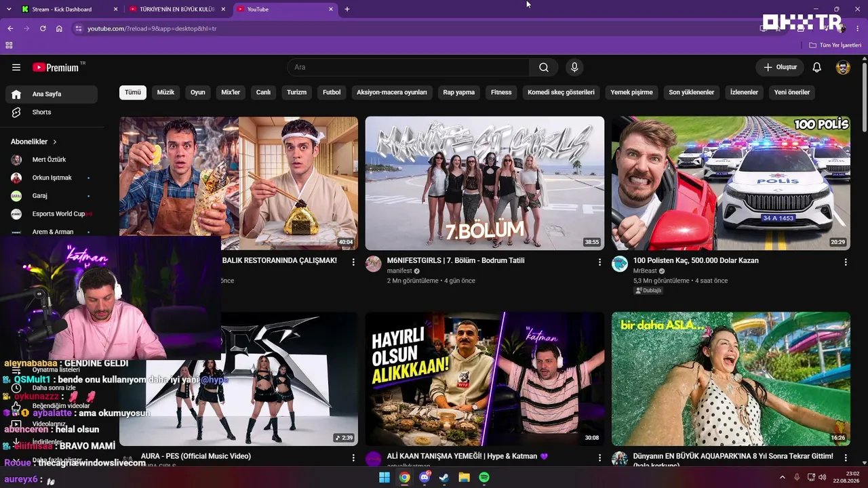The image size is (868, 488).
Task: Open more options for ALİ KAAN TANIŞMA video
Action: pos(599,457)
